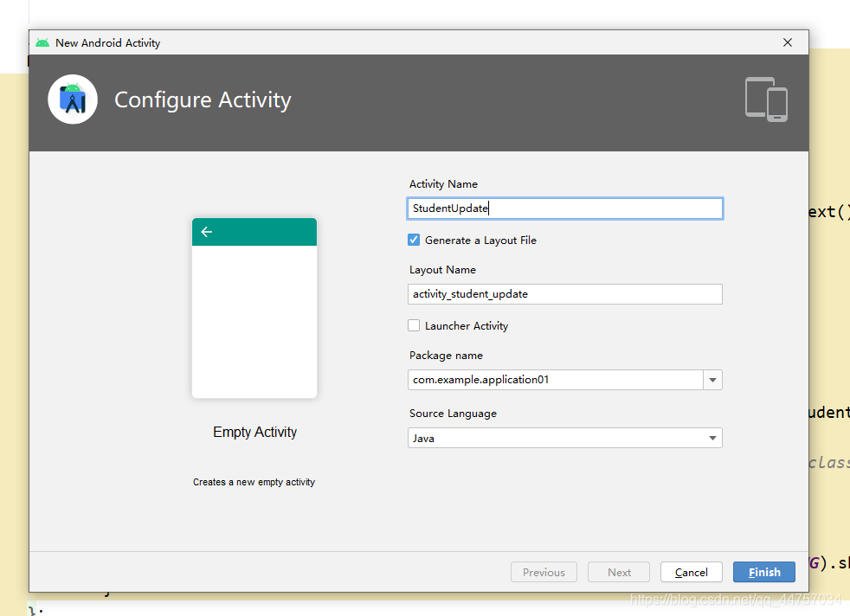Expand the Source Language dropdown
The image size is (850, 616).
[x=713, y=438]
